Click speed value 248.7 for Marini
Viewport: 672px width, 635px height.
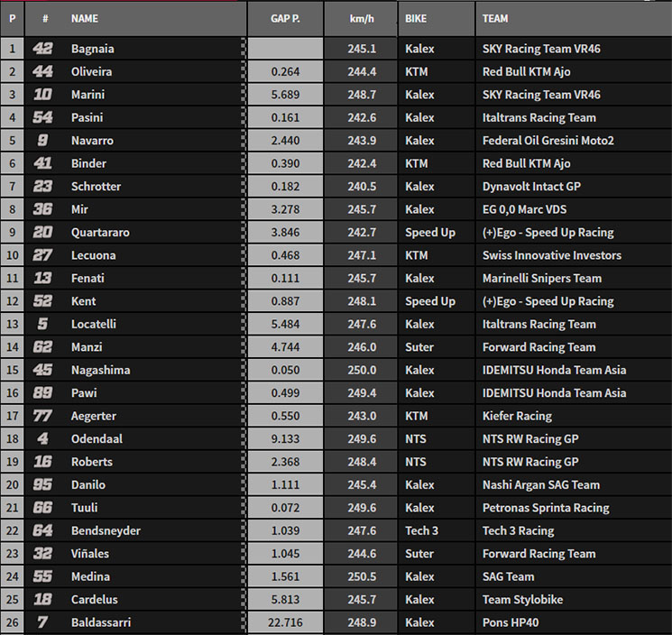(x=362, y=95)
